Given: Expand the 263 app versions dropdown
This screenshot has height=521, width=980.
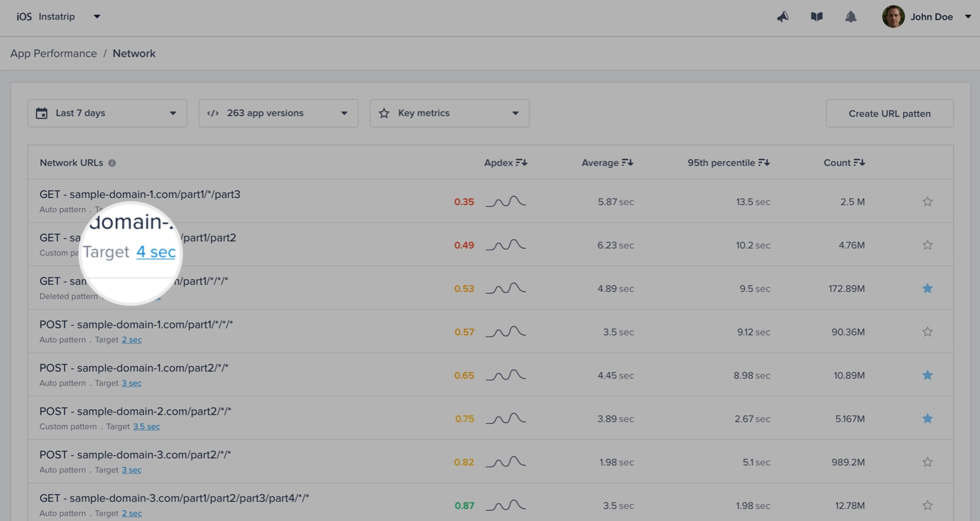Looking at the screenshot, I should 278,113.
